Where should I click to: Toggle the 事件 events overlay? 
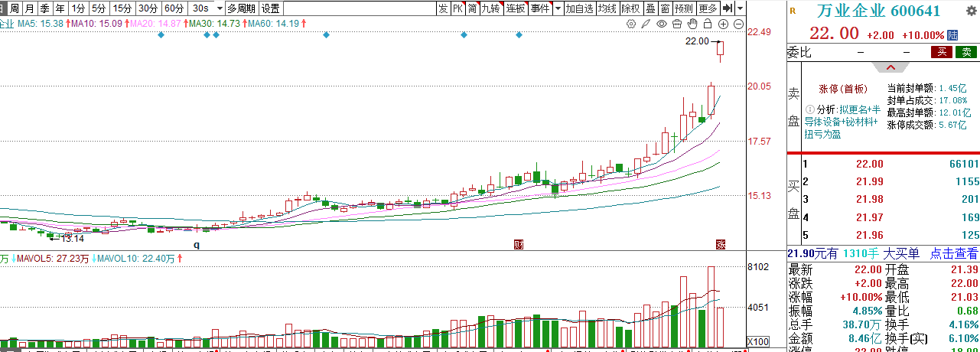[x=540, y=8]
